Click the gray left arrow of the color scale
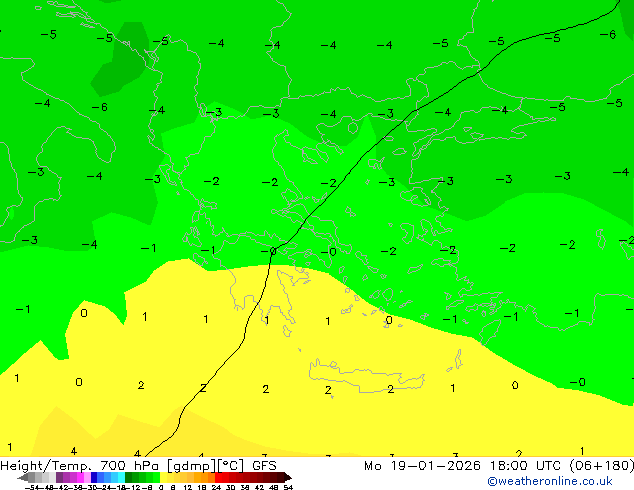 (23, 478)
